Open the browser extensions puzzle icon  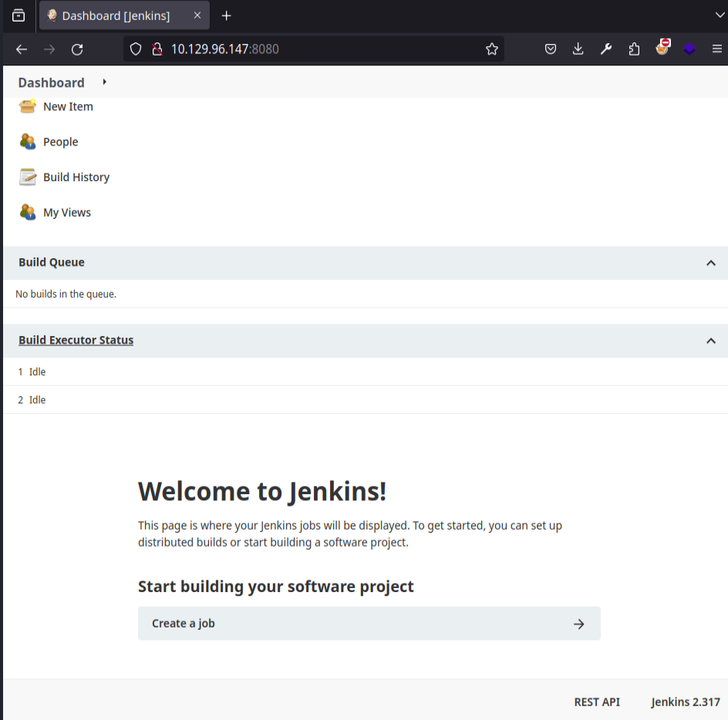coord(634,49)
